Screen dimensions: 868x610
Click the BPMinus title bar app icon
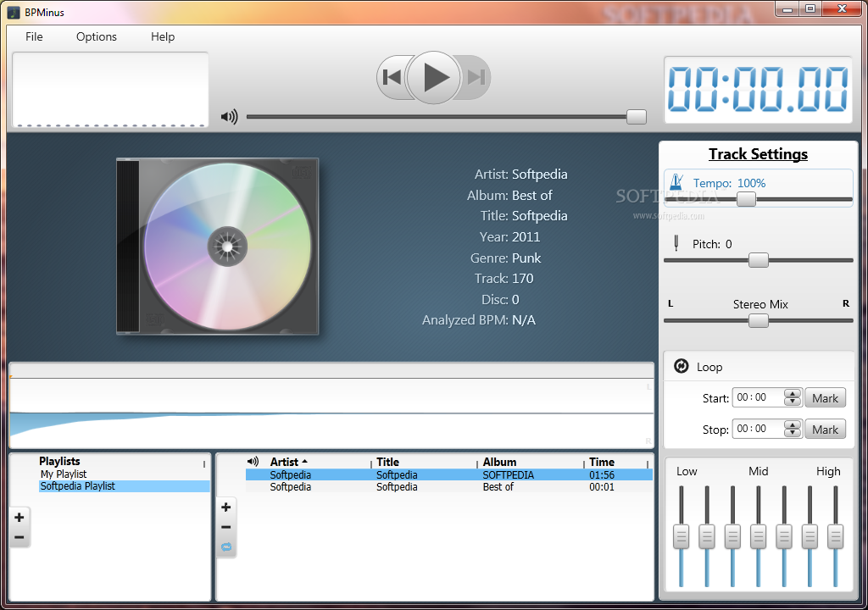tap(14, 12)
